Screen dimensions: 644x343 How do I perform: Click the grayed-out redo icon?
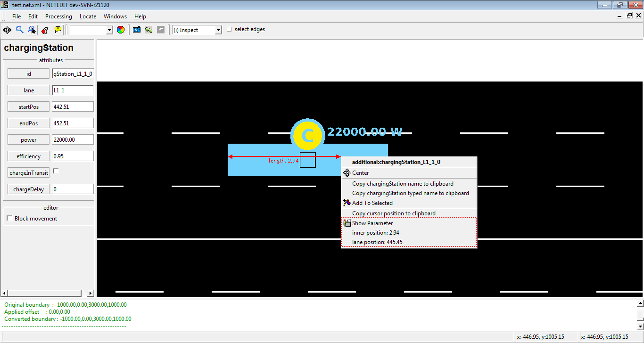pyautogui.click(x=161, y=30)
